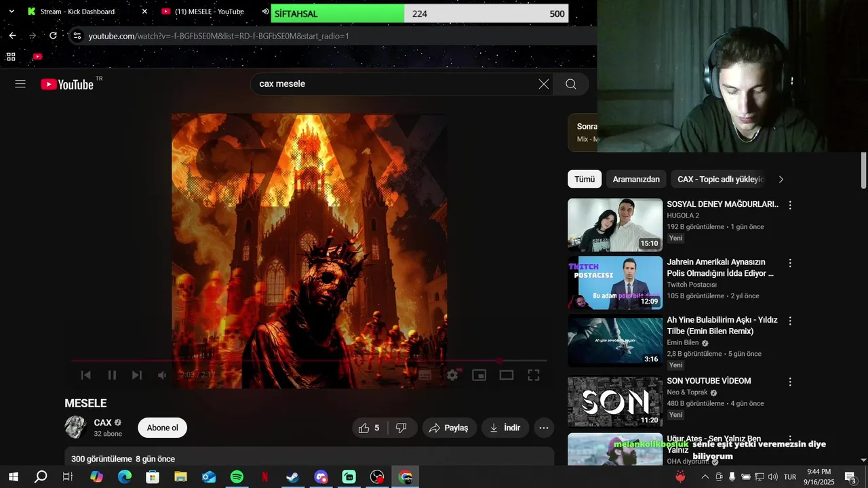This screenshot has width=868, height=488.
Task: Dislike the MESELE video
Action: pyautogui.click(x=401, y=428)
